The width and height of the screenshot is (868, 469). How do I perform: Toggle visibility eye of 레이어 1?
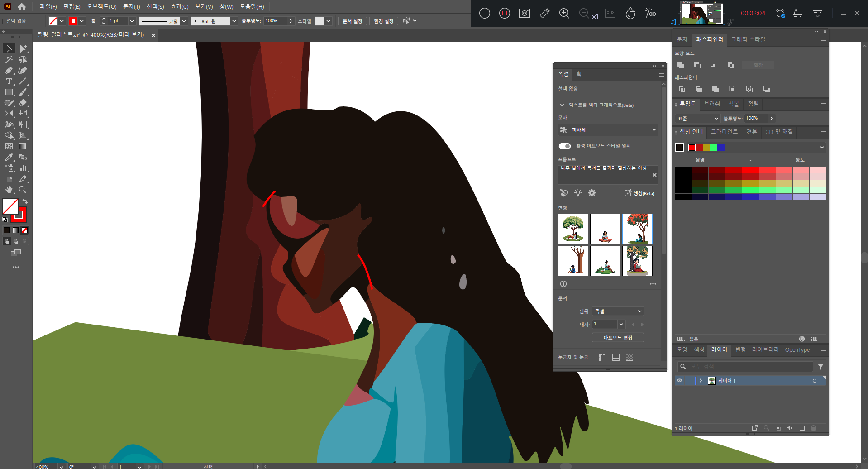pos(679,381)
